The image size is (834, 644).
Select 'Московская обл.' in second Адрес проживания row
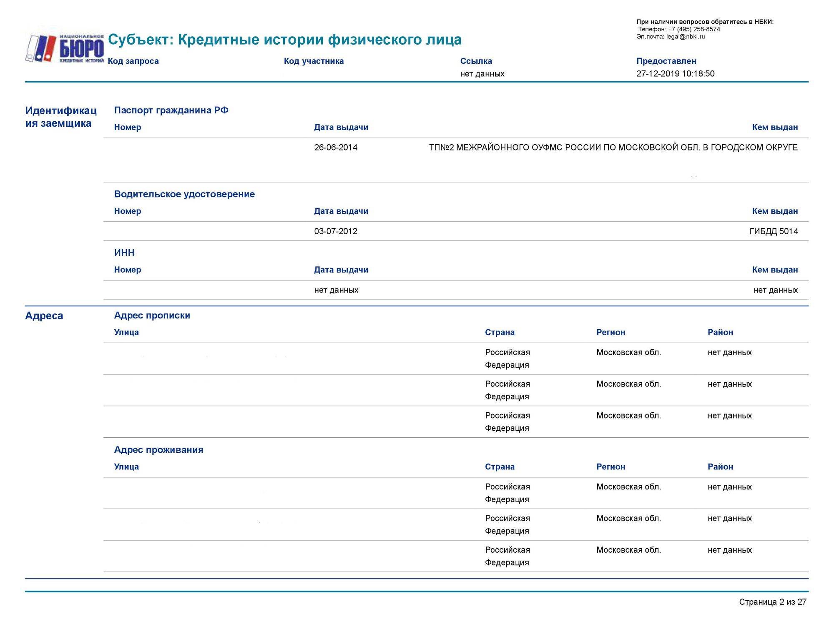pyautogui.click(x=628, y=519)
